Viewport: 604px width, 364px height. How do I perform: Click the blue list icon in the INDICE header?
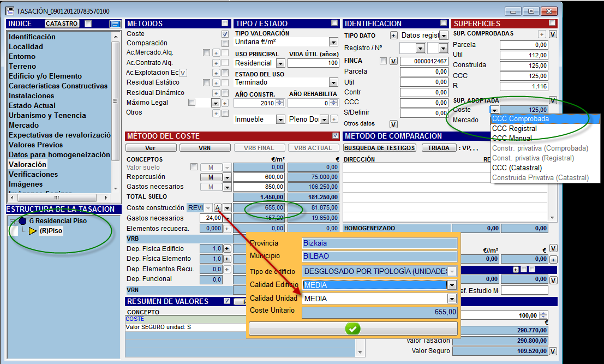point(115,24)
